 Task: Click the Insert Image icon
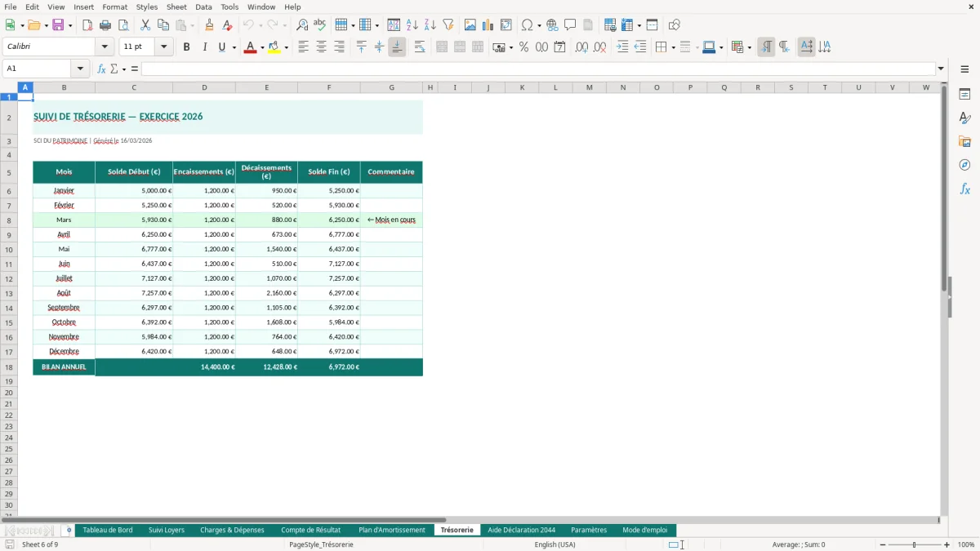pos(470,25)
